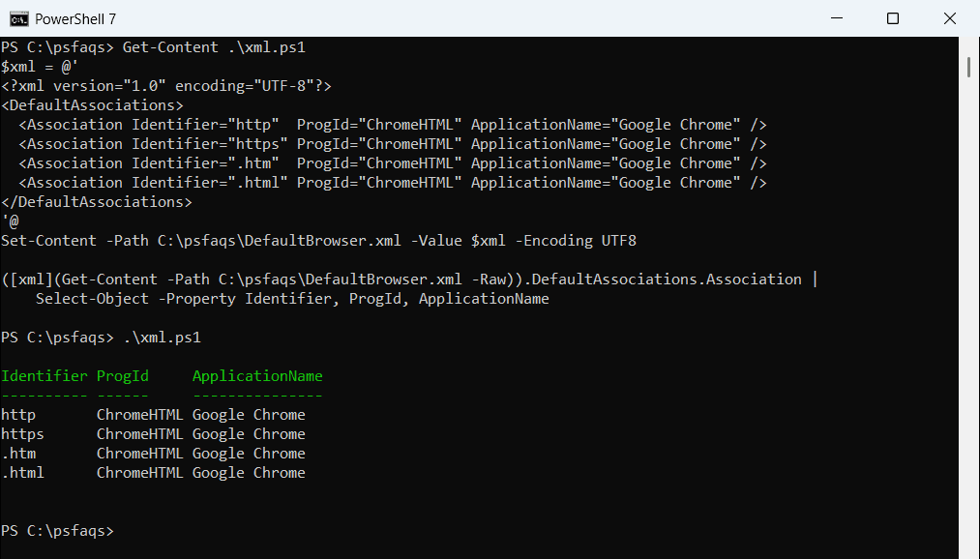The width and height of the screenshot is (980, 559).
Task: Click the '.html' value in the output table
Action: [x=22, y=473]
